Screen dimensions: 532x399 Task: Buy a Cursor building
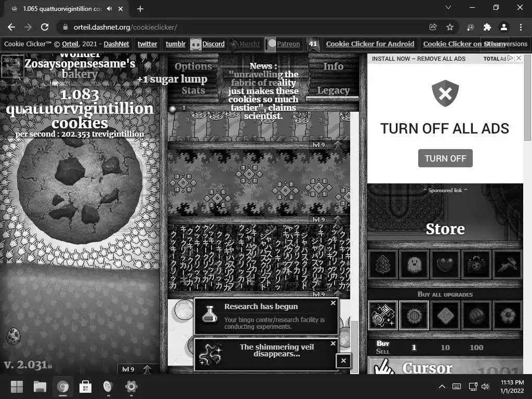[x=445, y=366]
